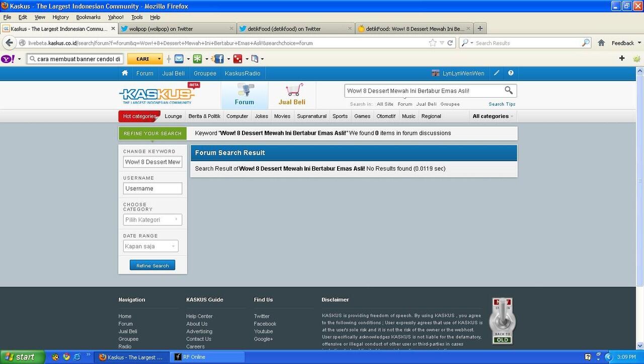Open the browser search engine dropdown
644x364 pixels.
pos(467,43)
